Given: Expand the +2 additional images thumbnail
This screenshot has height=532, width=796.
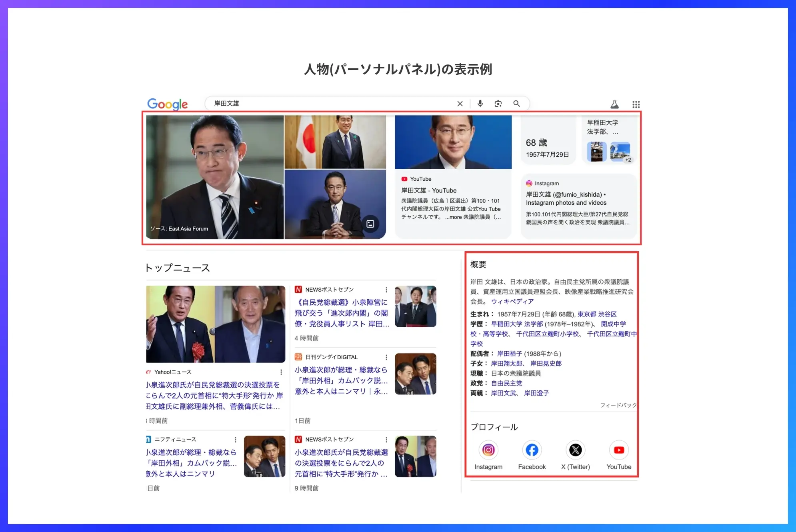Looking at the screenshot, I should coord(627,159).
